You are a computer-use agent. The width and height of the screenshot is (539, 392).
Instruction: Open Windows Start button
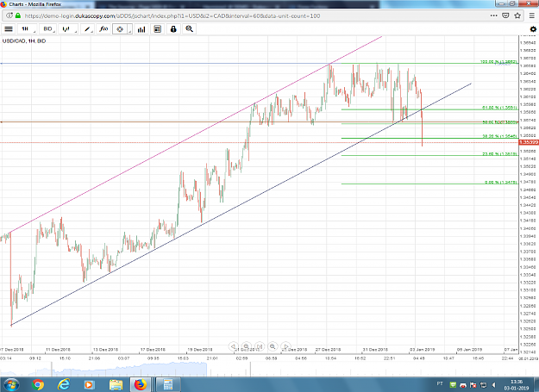point(11,384)
